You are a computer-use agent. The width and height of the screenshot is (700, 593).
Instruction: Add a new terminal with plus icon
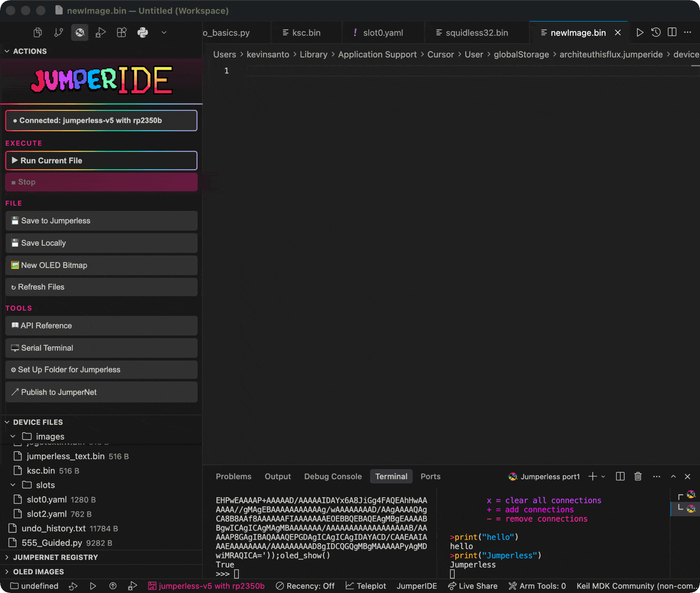(x=592, y=477)
